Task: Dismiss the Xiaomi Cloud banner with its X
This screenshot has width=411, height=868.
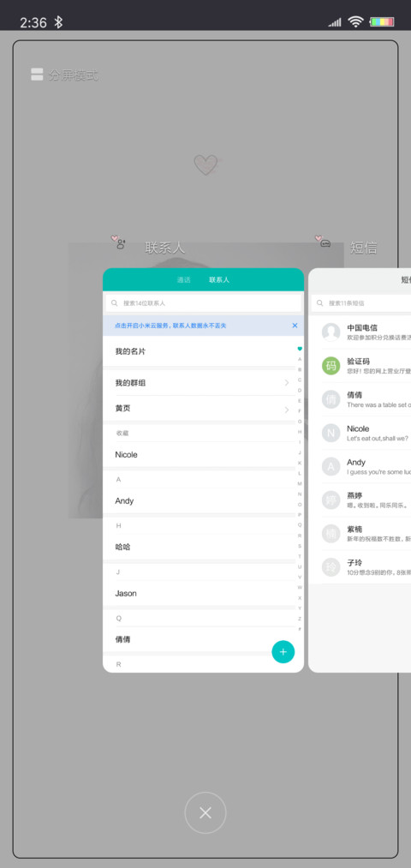Action: (295, 326)
